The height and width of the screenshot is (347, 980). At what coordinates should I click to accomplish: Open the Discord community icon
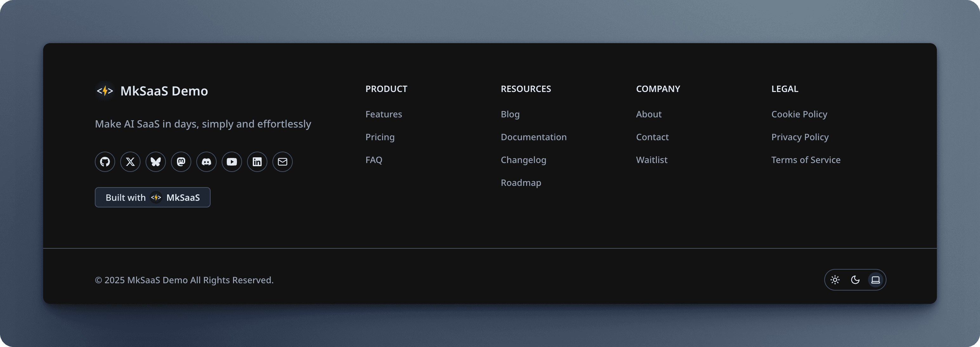coord(206,162)
